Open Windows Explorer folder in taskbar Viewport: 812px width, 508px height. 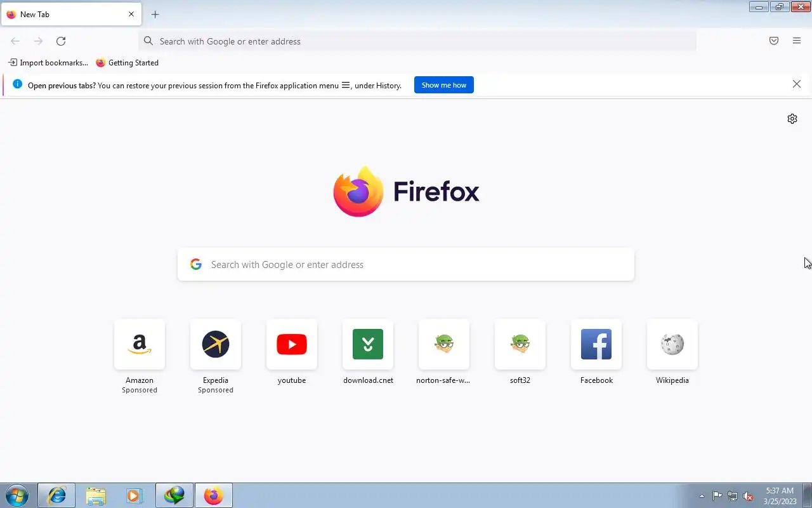[x=96, y=495]
